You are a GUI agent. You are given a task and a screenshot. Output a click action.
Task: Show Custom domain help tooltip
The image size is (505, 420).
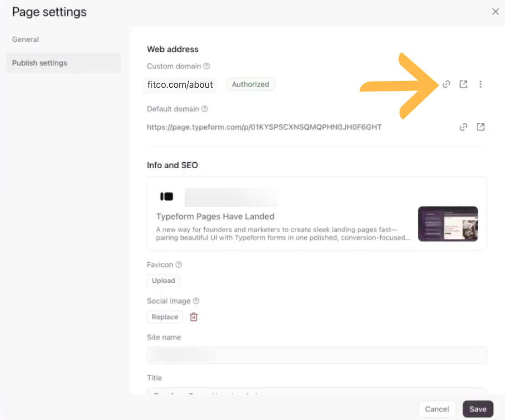(207, 66)
